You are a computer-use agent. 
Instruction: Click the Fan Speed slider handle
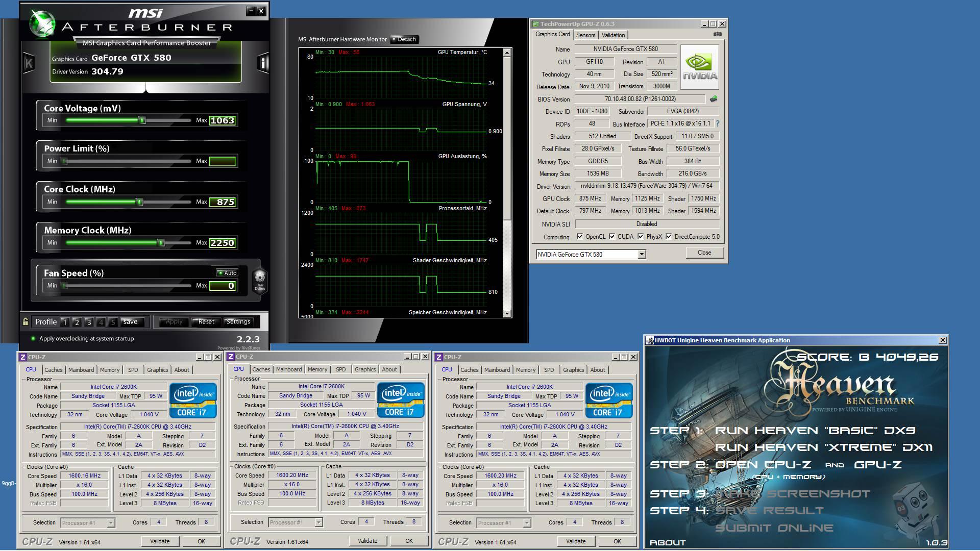[64, 286]
